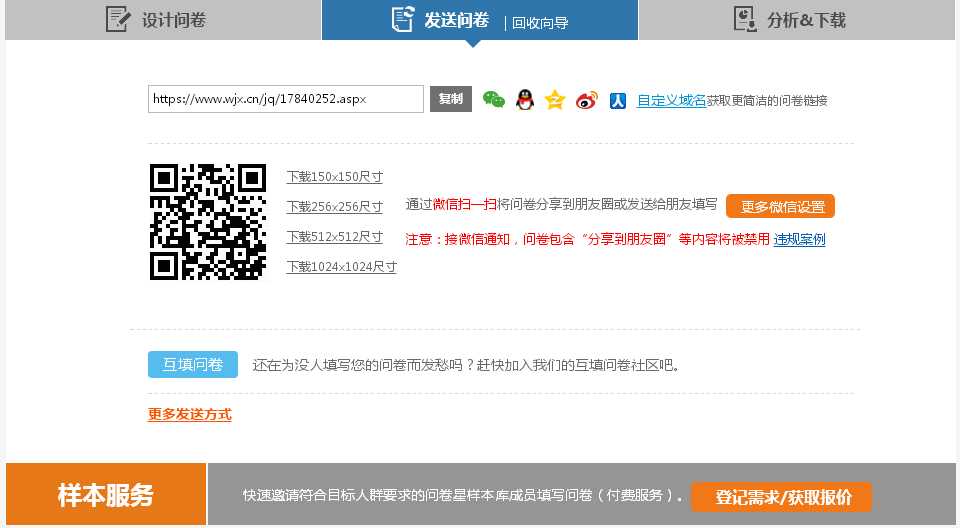Share survey via QQ penguin icon
The image size is (960, 528).
tap(525, 99)
